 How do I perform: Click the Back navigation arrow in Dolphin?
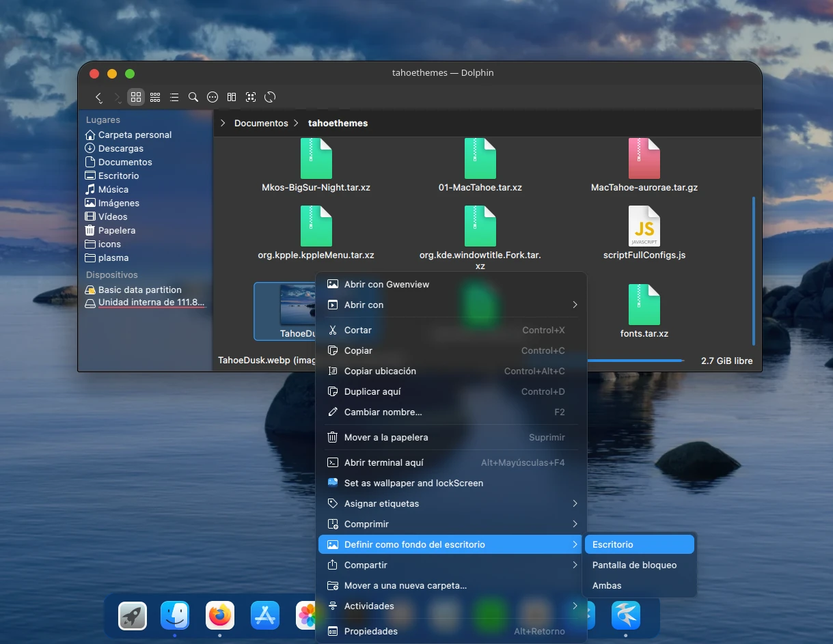(x=99, y=97)
